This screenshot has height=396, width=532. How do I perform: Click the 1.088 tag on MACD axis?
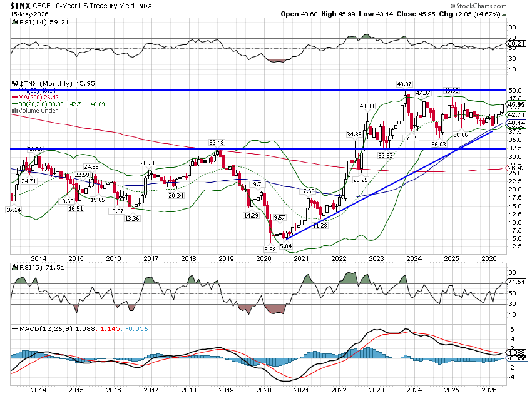(x=517, y=353)
